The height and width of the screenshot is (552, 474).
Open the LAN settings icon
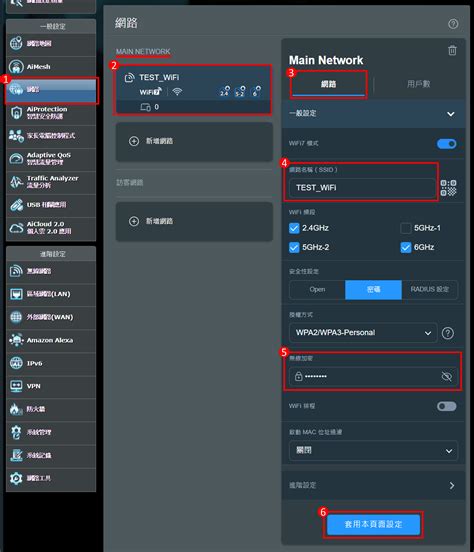(x=16, y=294)
